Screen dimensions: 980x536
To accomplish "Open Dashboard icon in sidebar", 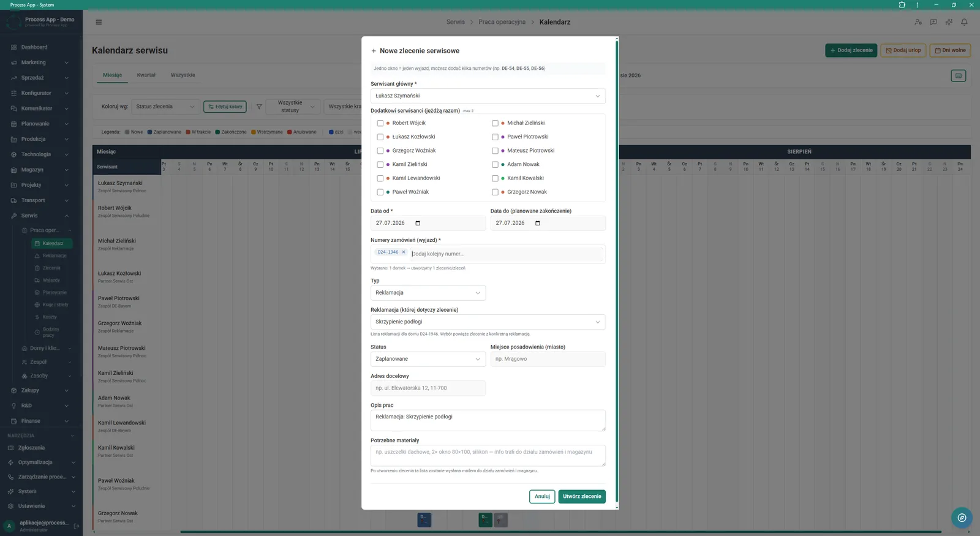I will pyautogui.click(x=13, y=47).
